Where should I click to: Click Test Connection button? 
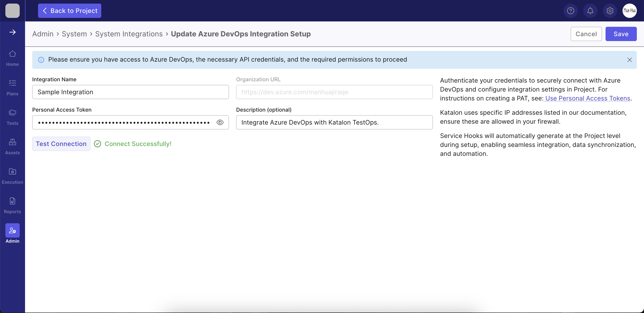[61, 144]
